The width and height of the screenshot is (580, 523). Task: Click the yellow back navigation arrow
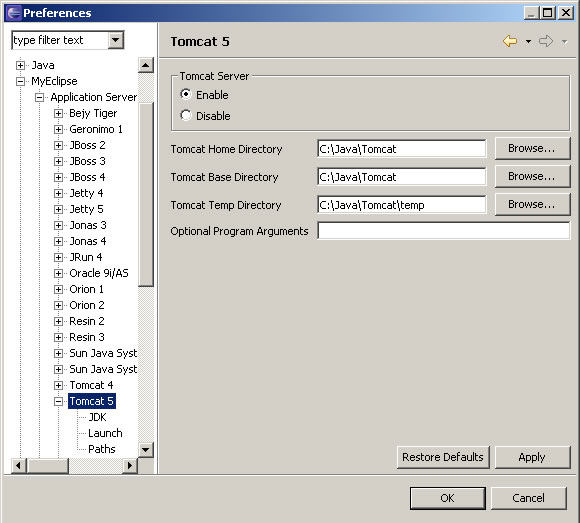click(510, 41)
